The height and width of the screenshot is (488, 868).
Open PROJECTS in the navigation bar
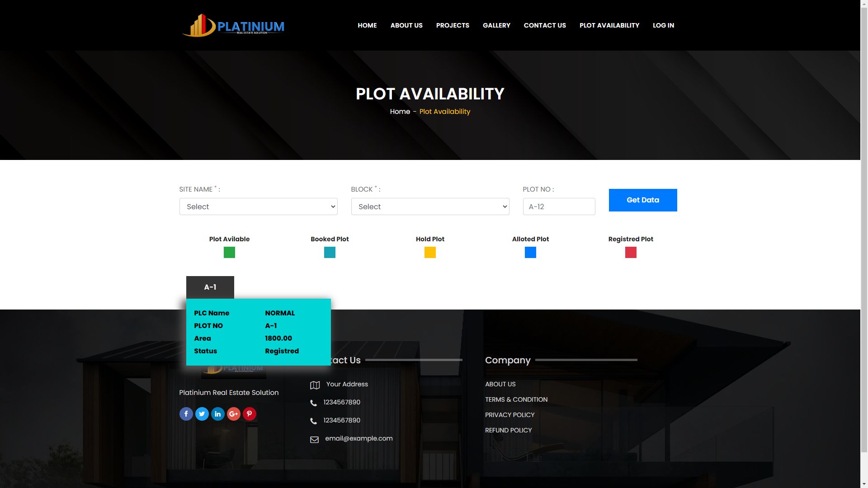pos(452,25)
